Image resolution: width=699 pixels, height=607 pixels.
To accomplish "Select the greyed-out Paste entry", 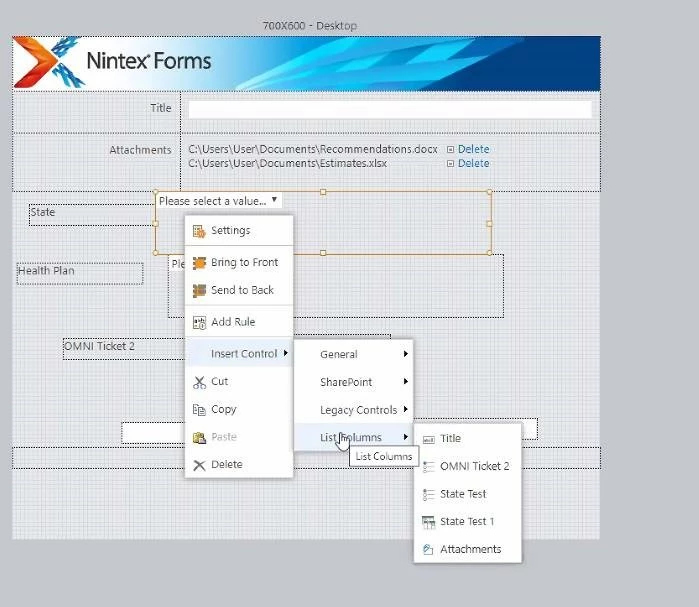I will 239,437.
